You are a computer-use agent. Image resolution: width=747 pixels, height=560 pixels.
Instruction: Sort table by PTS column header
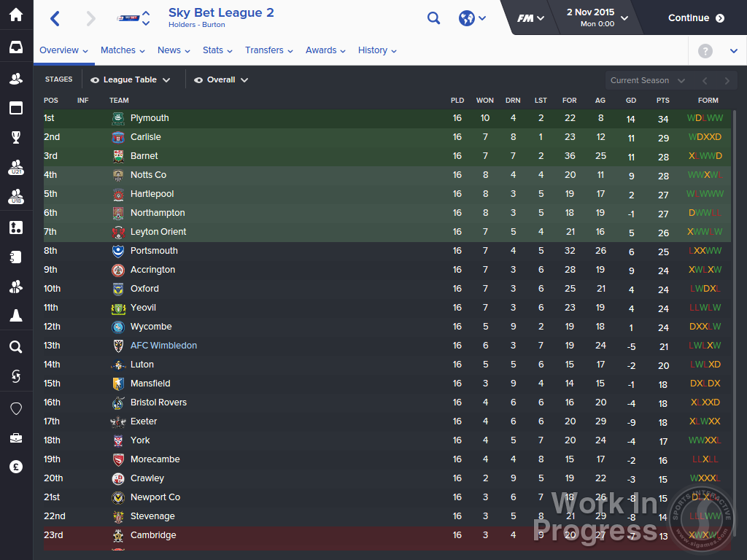662,101
